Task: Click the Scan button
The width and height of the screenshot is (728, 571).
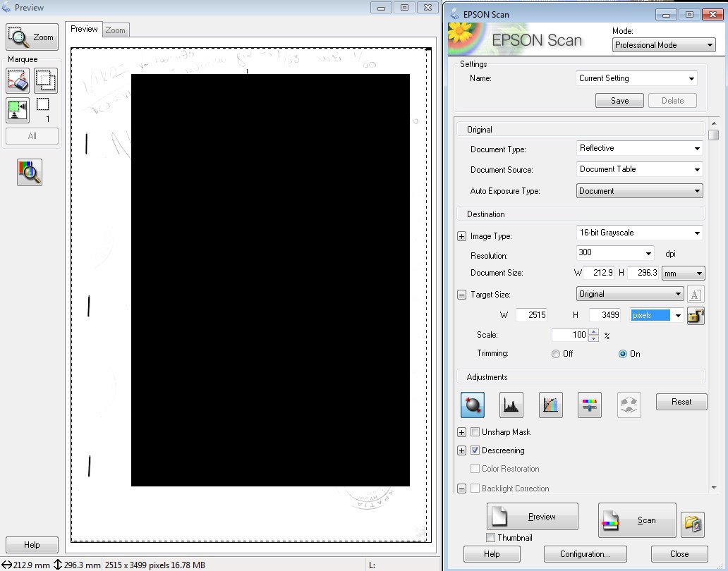Action: tap(637, 520)
